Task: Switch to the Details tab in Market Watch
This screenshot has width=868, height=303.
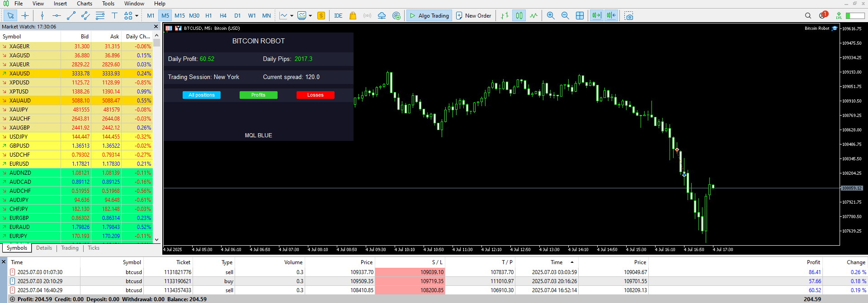Action: click(x=44, y=248)
